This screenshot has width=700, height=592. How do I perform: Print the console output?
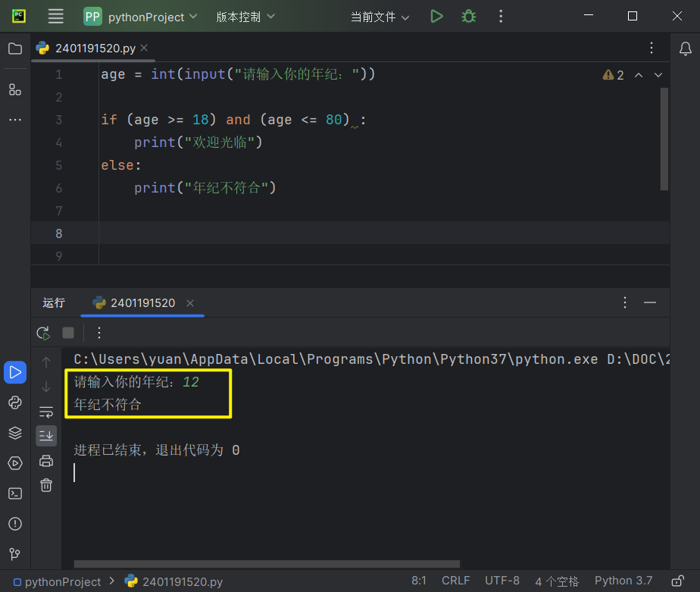(46, 461)
